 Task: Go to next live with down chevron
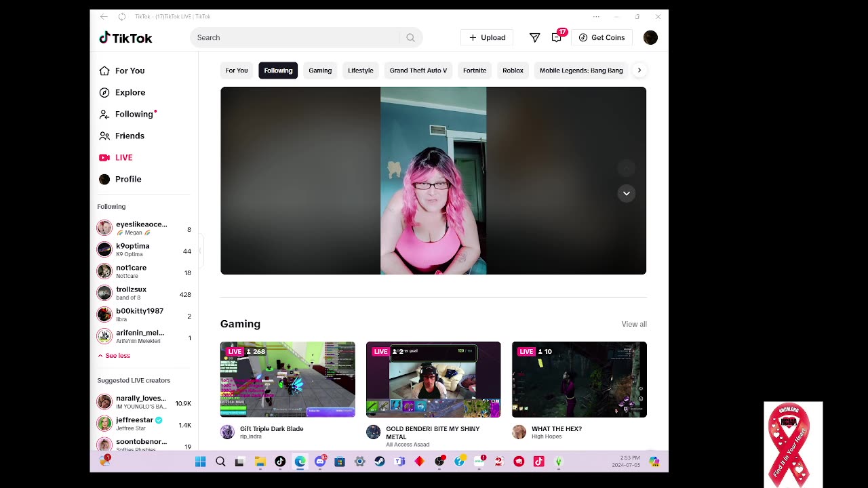[627, 193]
